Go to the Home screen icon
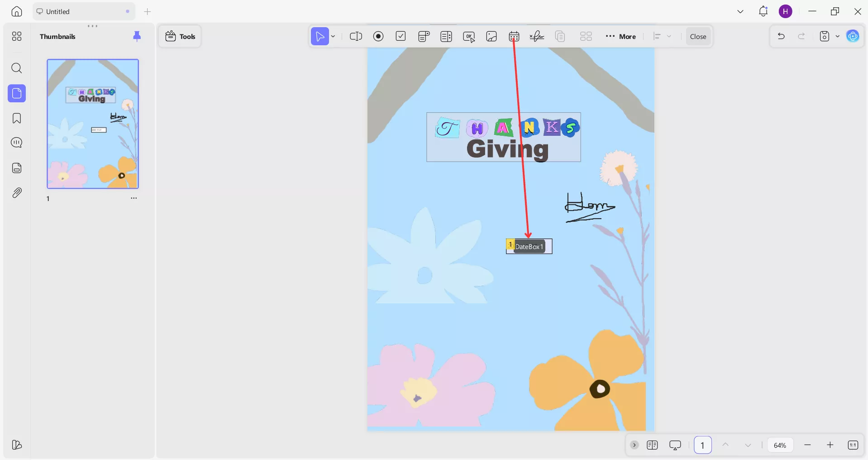868x460 pixels. (17, 12)
